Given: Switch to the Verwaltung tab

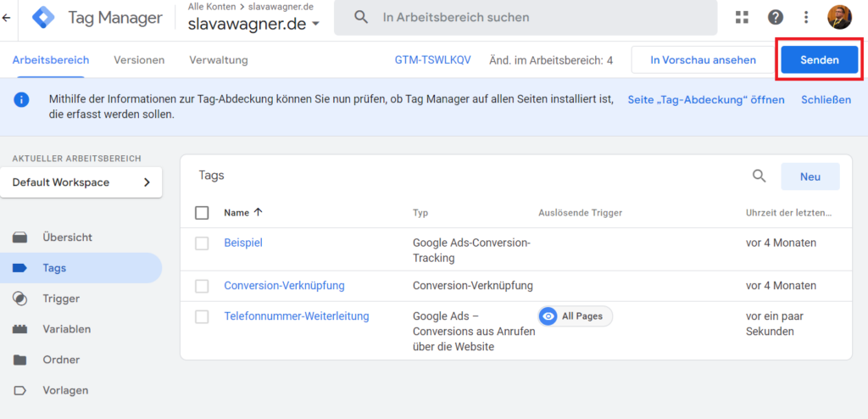Looking at the screenshot, I should pos(219,60).
